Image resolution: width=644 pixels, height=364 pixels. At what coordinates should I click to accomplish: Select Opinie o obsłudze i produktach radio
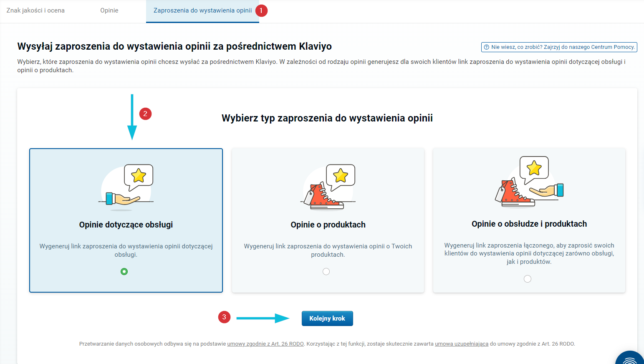click(x=528, y=279)
